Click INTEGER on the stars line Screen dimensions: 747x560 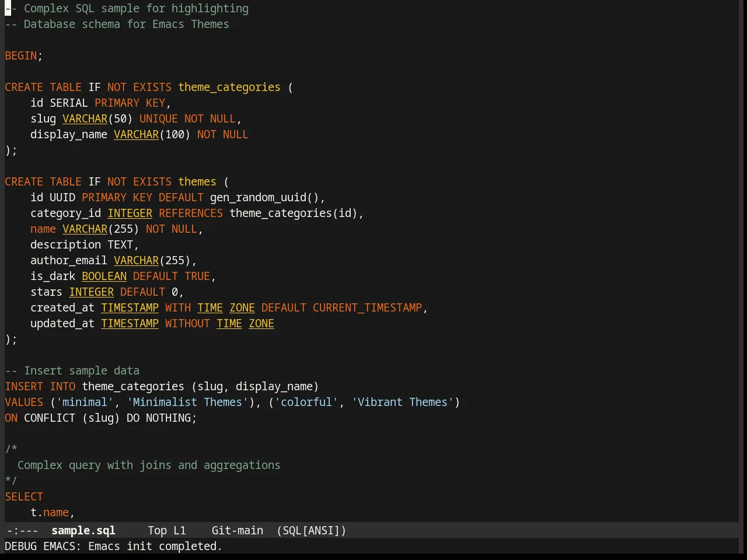pos(92,292)
